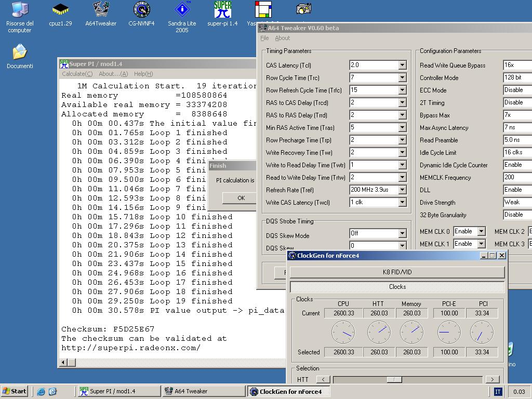
Task: Switch to ClockGen for nForce4 taskbar button
Action: (288, 391)
